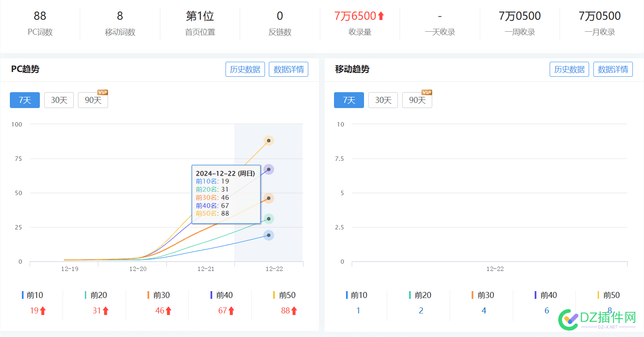Toggle 前40 legend in 移动趋势
This screenshot has height=337, width=644.
546,295
